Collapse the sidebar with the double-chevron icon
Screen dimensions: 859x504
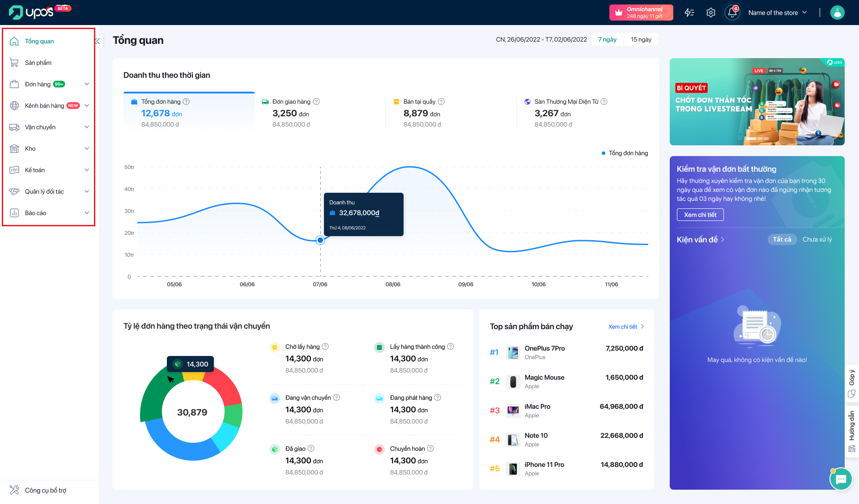pyautogui.click(x=98, y=41)
